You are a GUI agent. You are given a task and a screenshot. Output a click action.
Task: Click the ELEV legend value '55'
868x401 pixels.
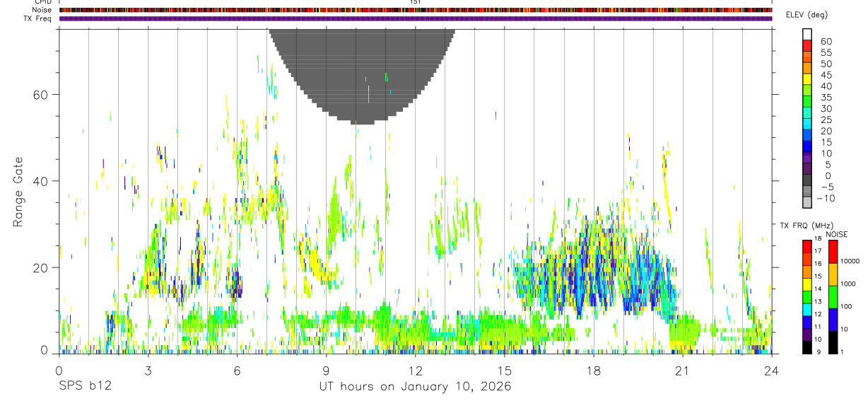pos(826,53)
